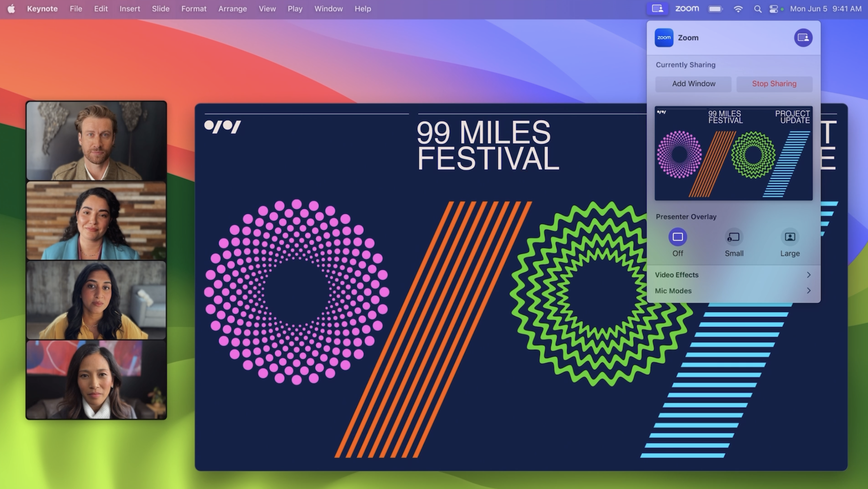868x489 pixels.
Task: Click the shared window preview thumbnail
Action: point(733,153)
